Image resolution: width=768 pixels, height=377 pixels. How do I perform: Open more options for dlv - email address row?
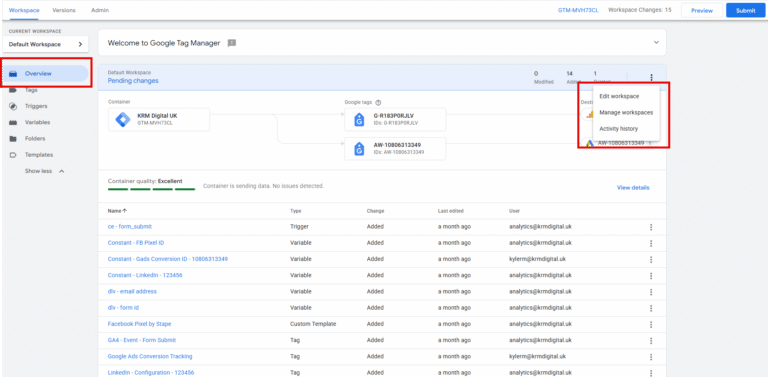click(x=651, y=292)
